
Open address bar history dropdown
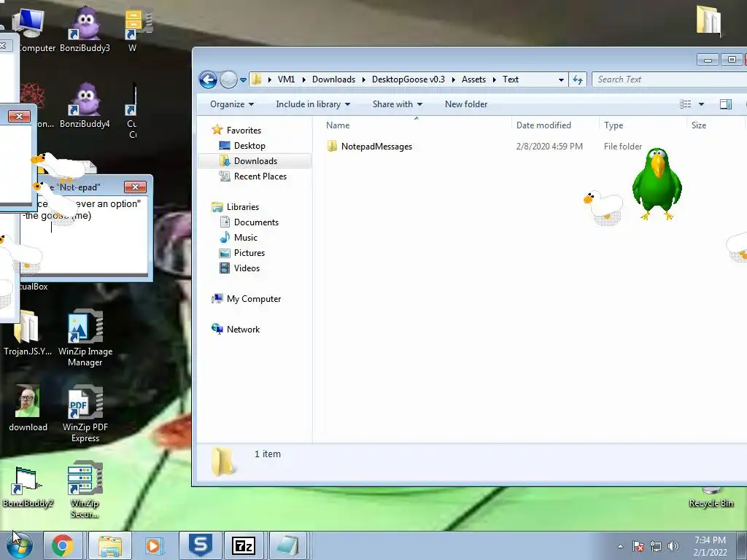point(561,79)
